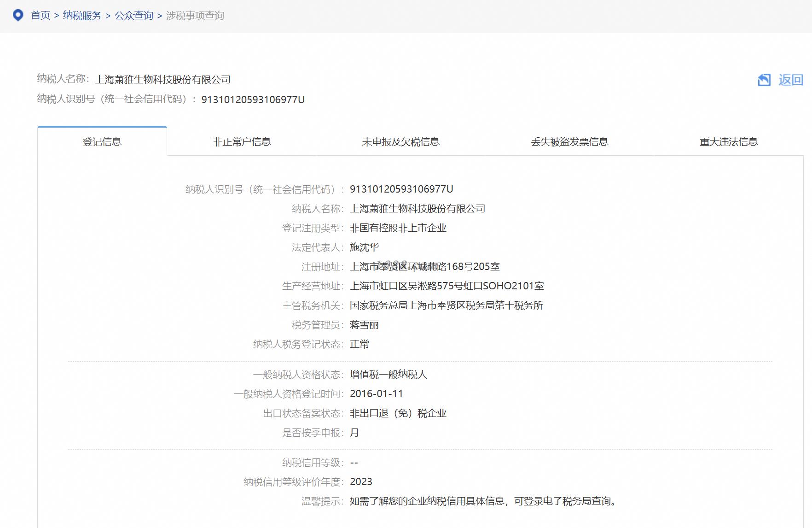The width and height of the screenshot is (812, 528).
Task: Open 纳税服务 breadcrumb link
Action: [x=82, y=15]
